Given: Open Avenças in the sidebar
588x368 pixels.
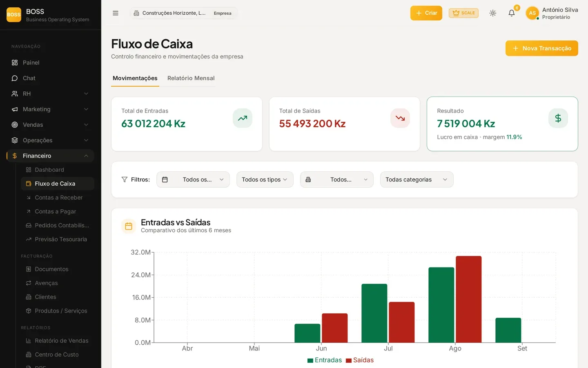Looking at the screenshot, I should coord(58,283).
